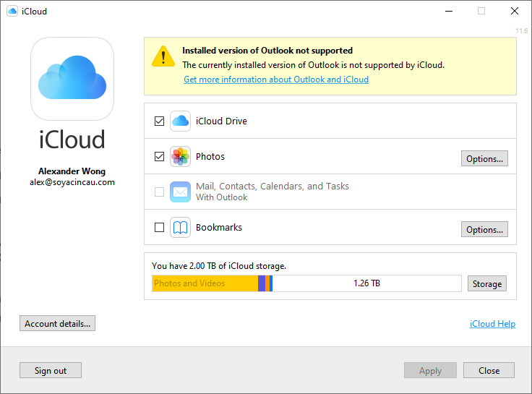
Task: Open the iCloud Help link
Action: coord(492,324)
